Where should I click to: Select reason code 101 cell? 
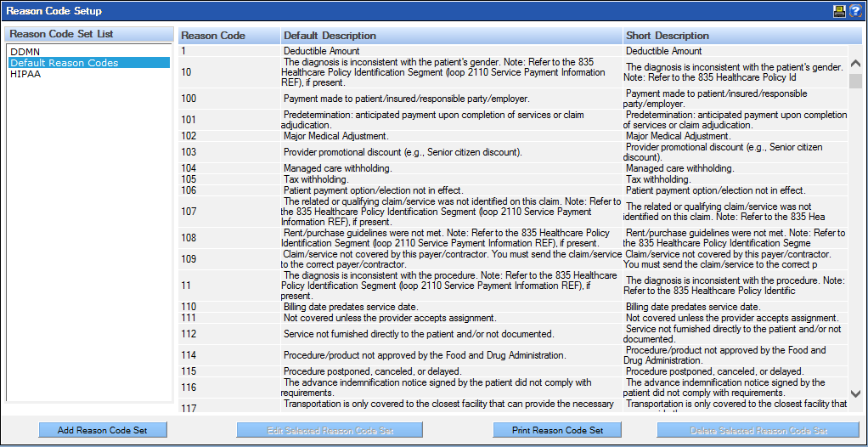229,120
